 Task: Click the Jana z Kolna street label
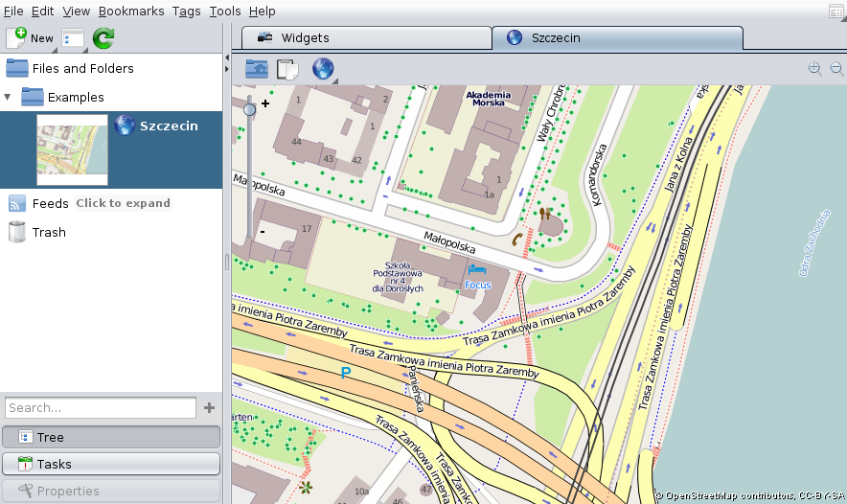(678, 165)
